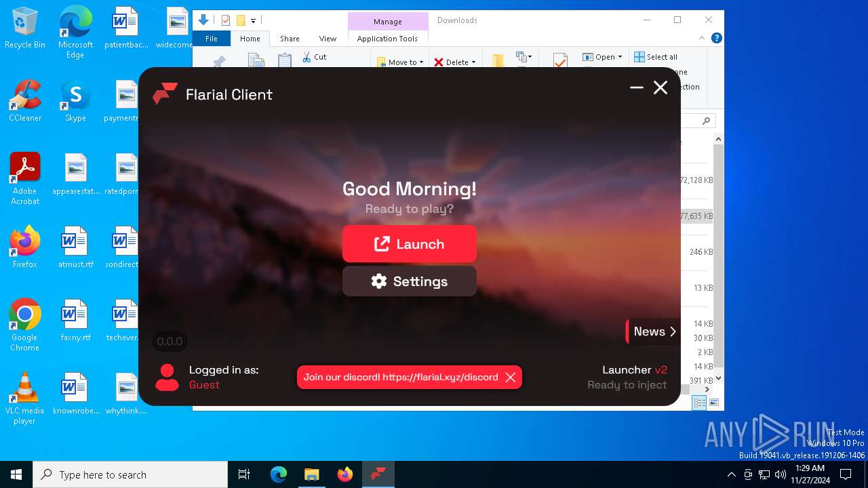Image resolution: width=868 pixels, height=488 pixels.
Task: Click the Properties quick access icon
Action: pyautogui.click(x=226, y=20)
